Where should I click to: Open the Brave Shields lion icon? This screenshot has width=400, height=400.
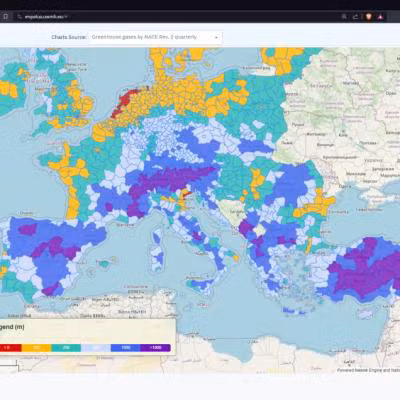tap(368, 16)
